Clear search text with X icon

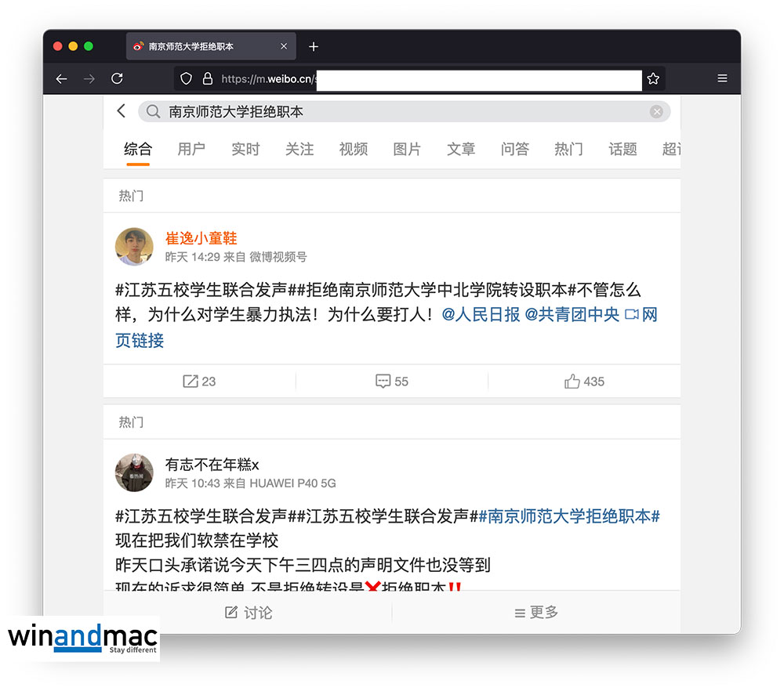coord(656,112)
